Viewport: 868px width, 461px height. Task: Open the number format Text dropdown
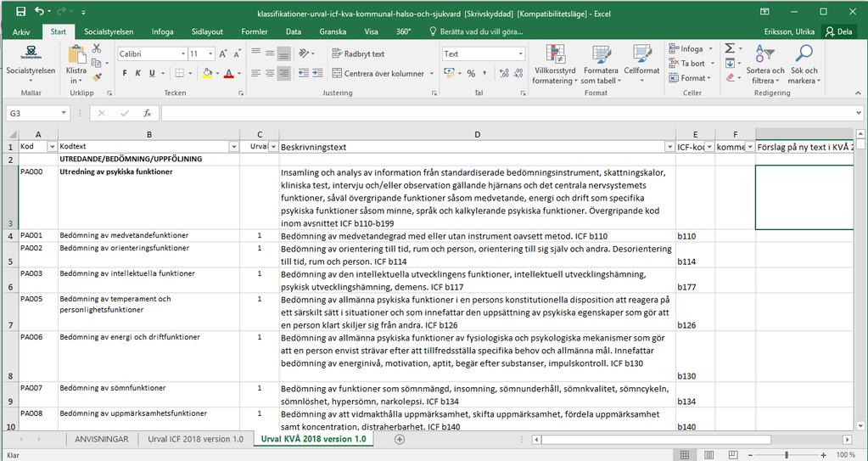[520, 53]
